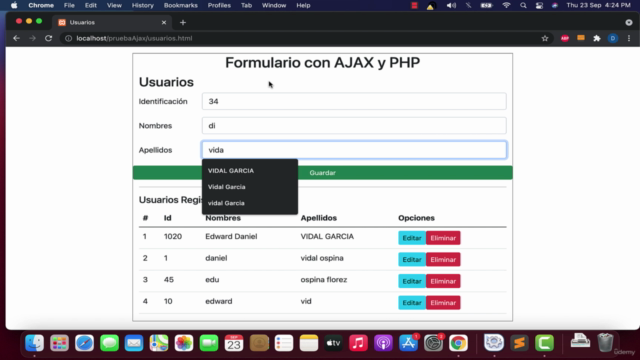Edit the Edward Daniel user row
This screenshot has height=360, width=640.
click(412, 238)
